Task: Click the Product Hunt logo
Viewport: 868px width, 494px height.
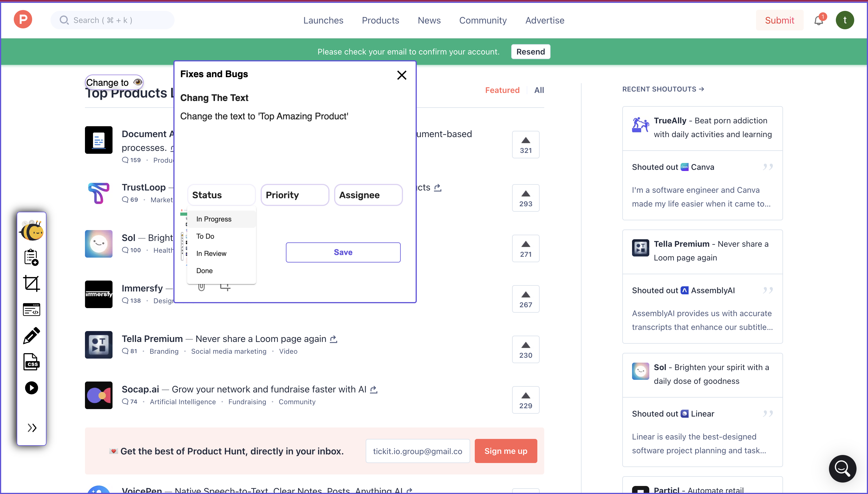Action: tap(23, 20)
